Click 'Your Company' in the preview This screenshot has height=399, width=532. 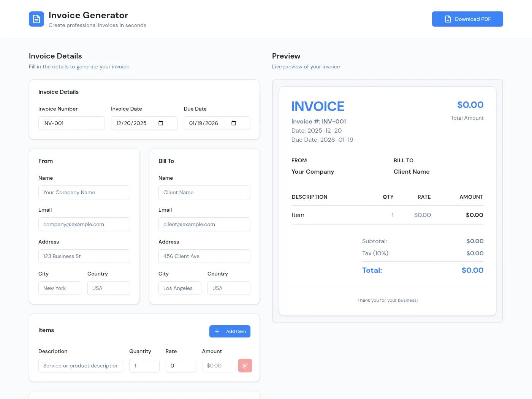tap(313, 172)
